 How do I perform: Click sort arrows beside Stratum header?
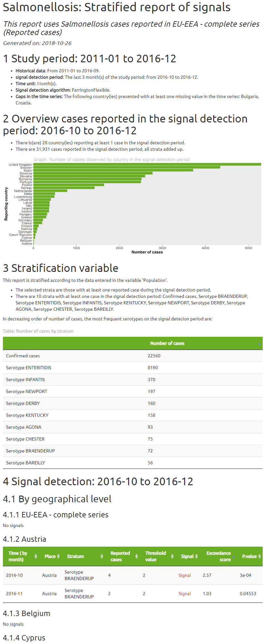coord(102,556)
